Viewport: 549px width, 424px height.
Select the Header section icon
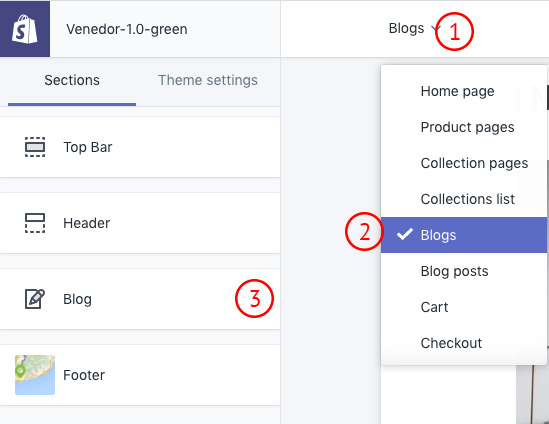tap(35, 223)
